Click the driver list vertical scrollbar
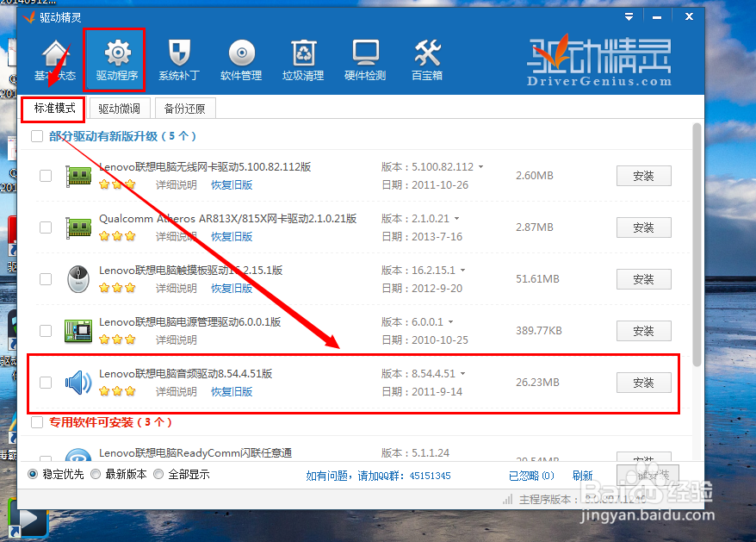The width and height of the screenshot is (756, 542). click(x=697, y=246)
